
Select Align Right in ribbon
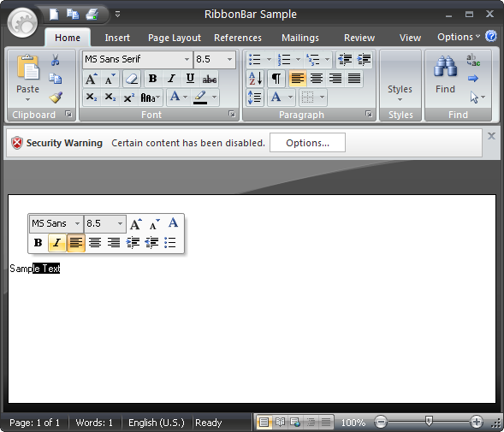tap(335, 79)
